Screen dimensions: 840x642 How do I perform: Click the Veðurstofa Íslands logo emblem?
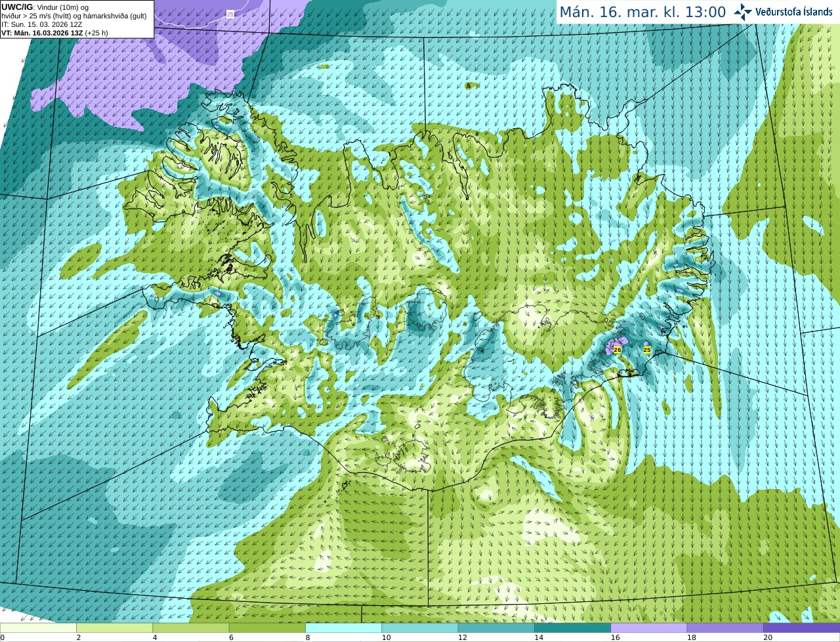click(743, 12)
